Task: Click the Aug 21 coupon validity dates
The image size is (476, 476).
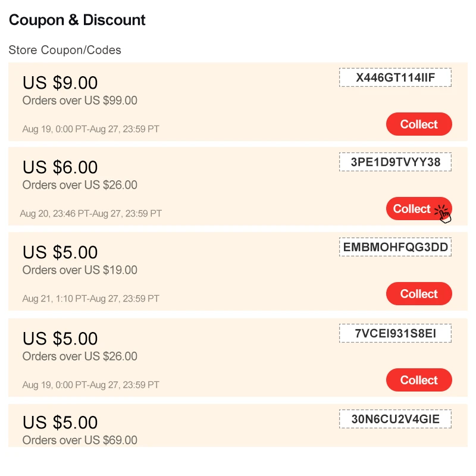Action: (x=91, y=298)
